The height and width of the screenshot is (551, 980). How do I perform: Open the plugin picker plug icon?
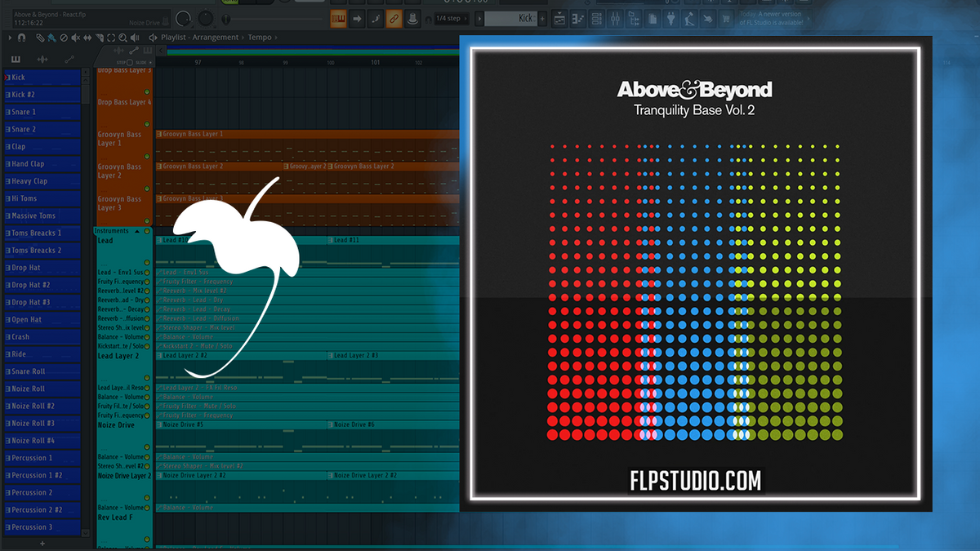point(670,17)
